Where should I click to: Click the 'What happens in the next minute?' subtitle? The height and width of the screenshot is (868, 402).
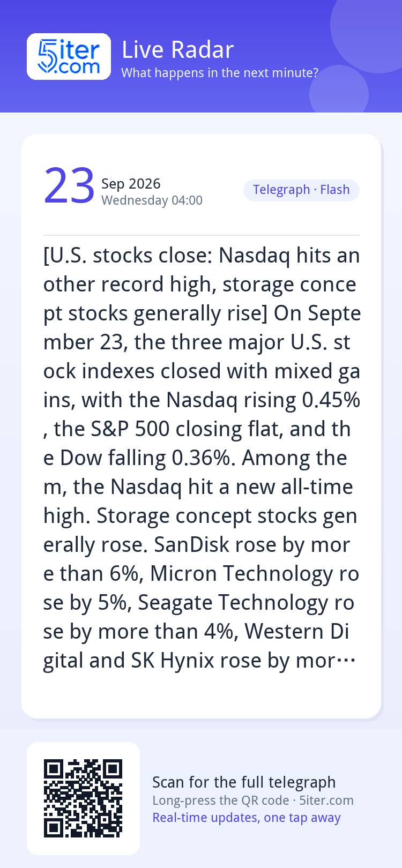[220, 73]
